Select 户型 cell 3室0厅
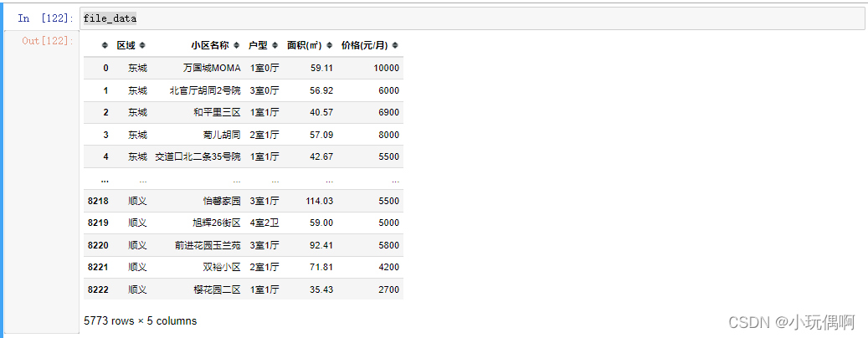This screenshot has height=338, width=868. pos(265,90)
